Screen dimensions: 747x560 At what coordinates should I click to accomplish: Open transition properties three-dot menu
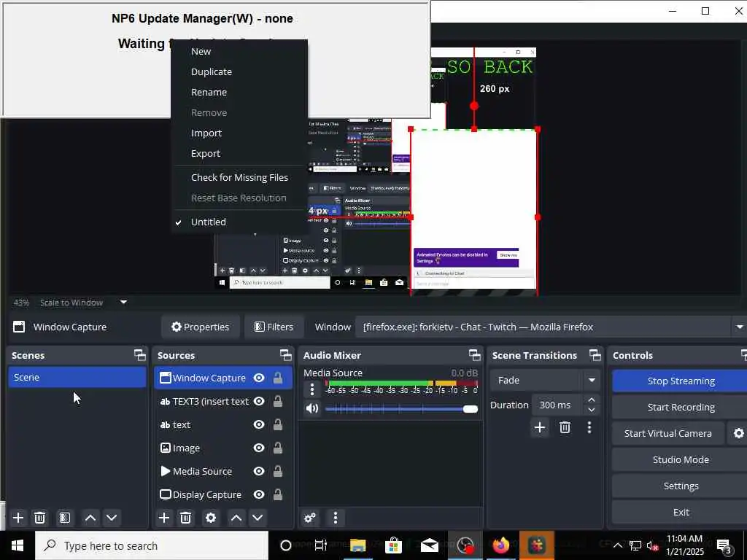pyautogui.click(x=589, y=427)
